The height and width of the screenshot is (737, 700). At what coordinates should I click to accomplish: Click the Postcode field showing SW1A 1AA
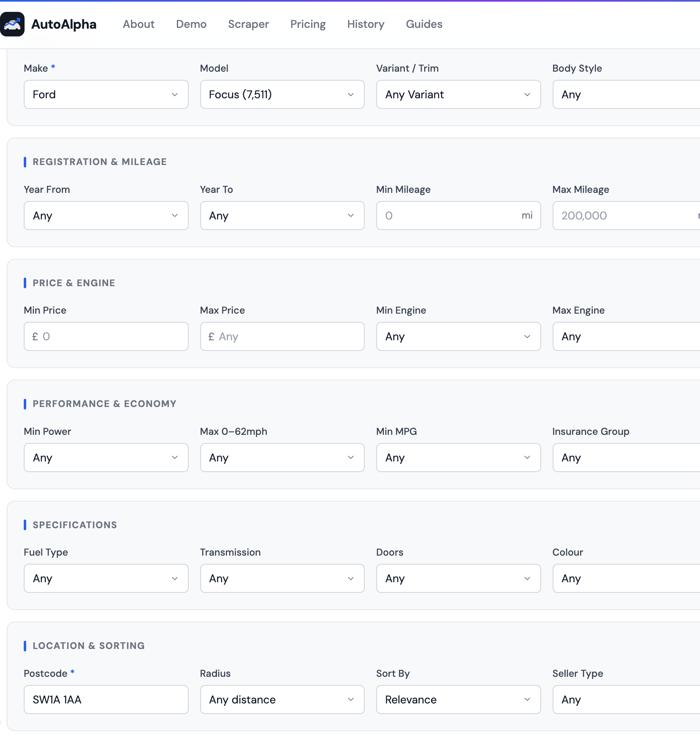106,699
